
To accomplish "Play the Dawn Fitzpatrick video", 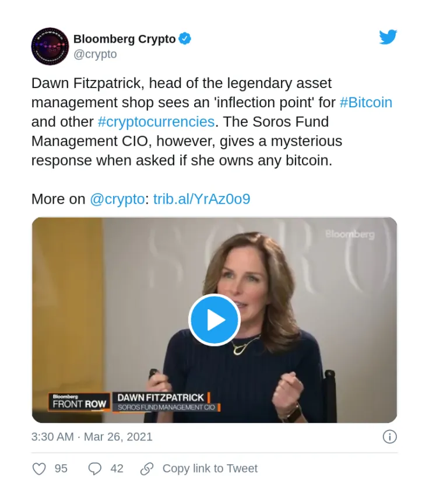I will (x=214, y=320).
